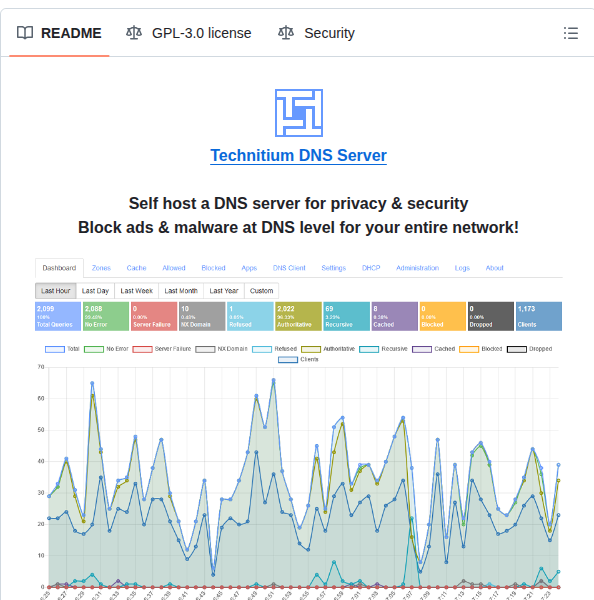594x600 pixels.
Task: Choose the Last Hour time range button
Action: tap(55, 291)
